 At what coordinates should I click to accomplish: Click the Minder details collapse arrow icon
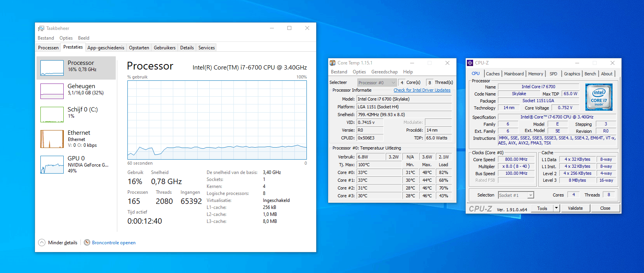42,243
